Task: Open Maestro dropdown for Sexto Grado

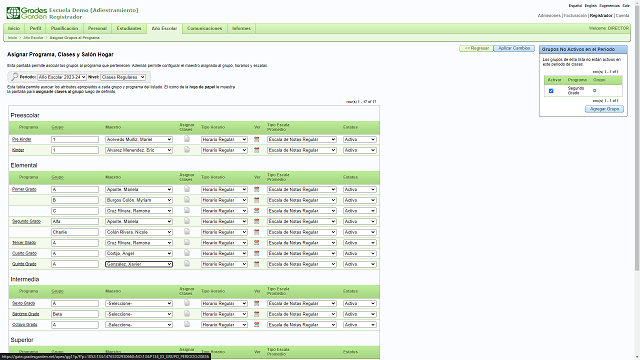Action: pyautogui.click(x=139, y=303)
